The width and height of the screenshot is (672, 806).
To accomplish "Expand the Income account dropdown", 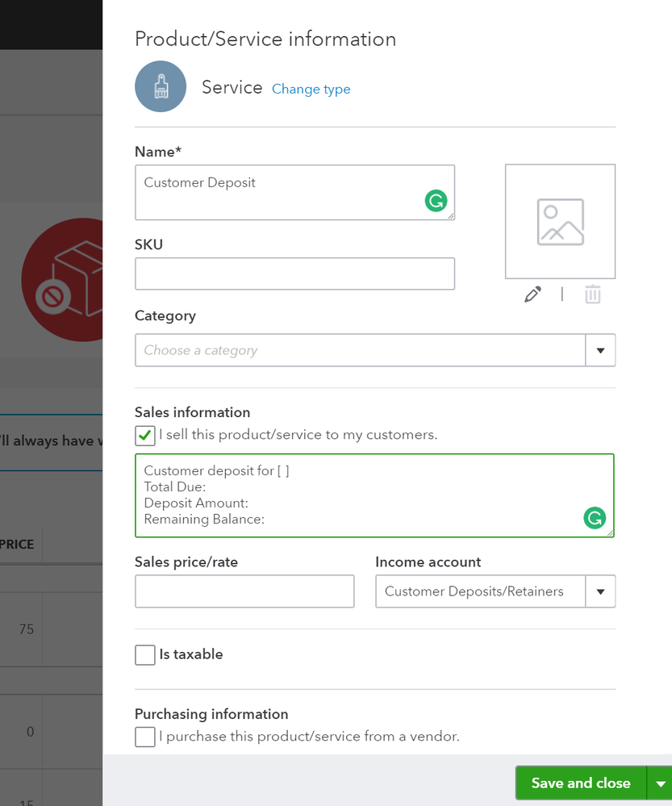I will 600,591.
